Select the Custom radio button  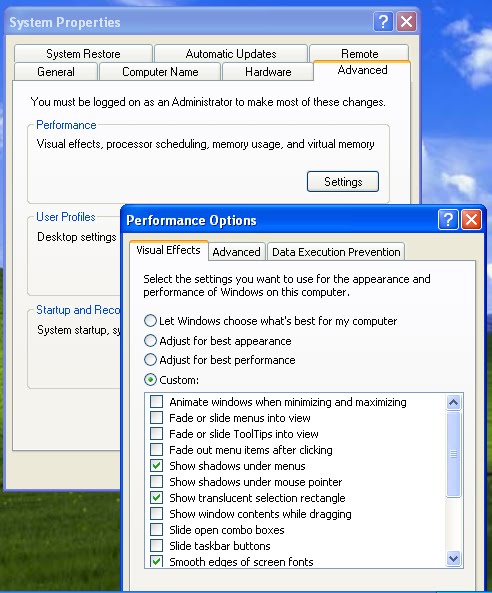pyautogui.click(x=151, y=380)
